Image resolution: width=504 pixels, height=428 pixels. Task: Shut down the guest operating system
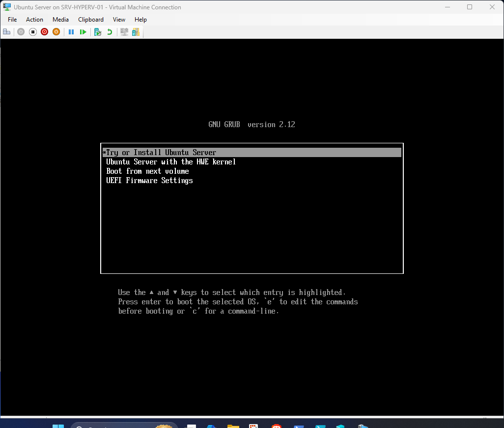pos(44,31)
